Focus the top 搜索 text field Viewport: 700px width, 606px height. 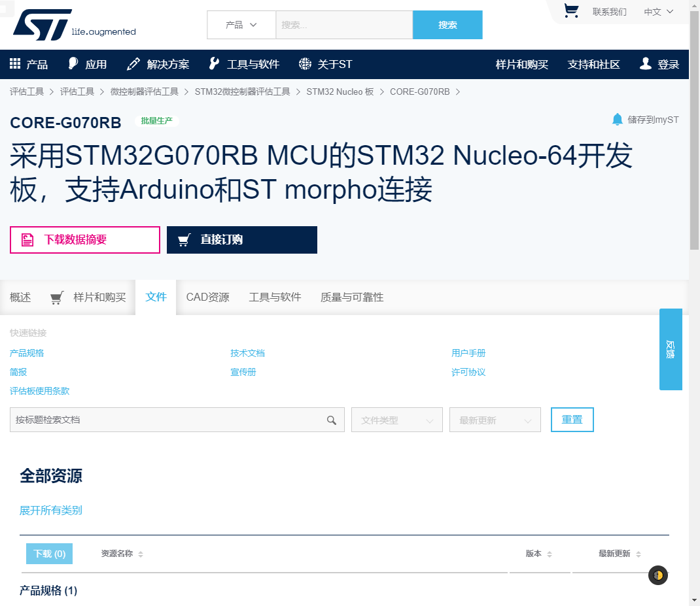[344, 25]
